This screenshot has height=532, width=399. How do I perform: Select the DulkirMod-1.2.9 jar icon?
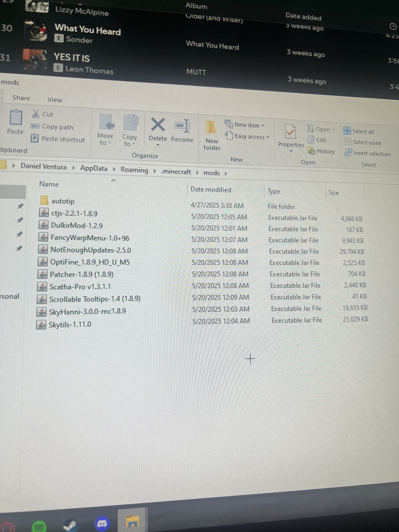44,225
